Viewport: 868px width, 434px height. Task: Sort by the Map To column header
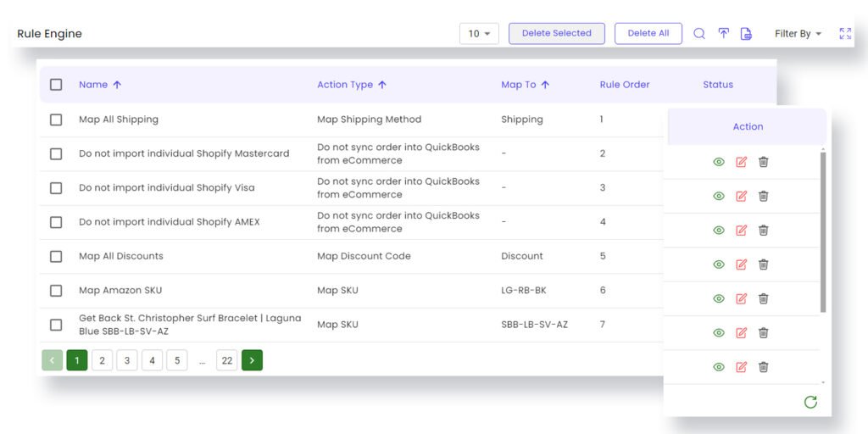[x=525, y=85]
